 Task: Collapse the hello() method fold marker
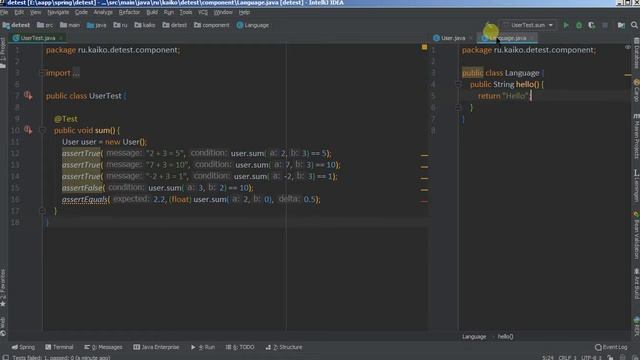click(458, 84)
